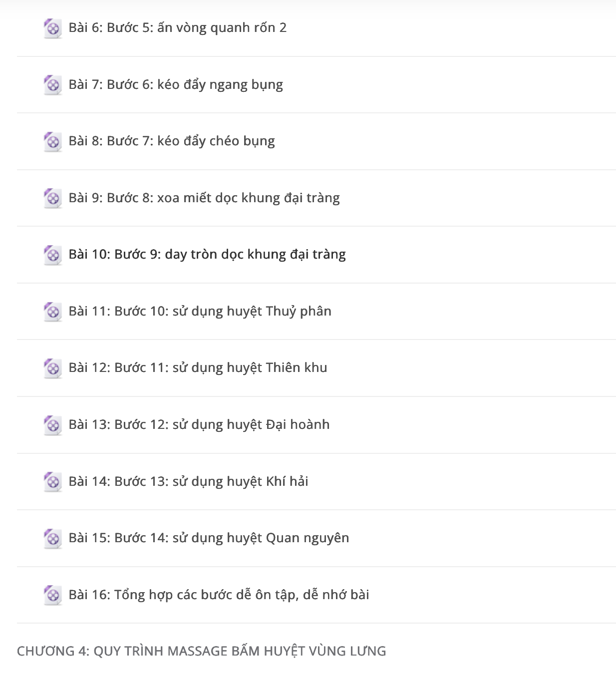Select video icon for Bài 15 lesson
Viewport: 616px width, 685px height.
pos(52,538)
